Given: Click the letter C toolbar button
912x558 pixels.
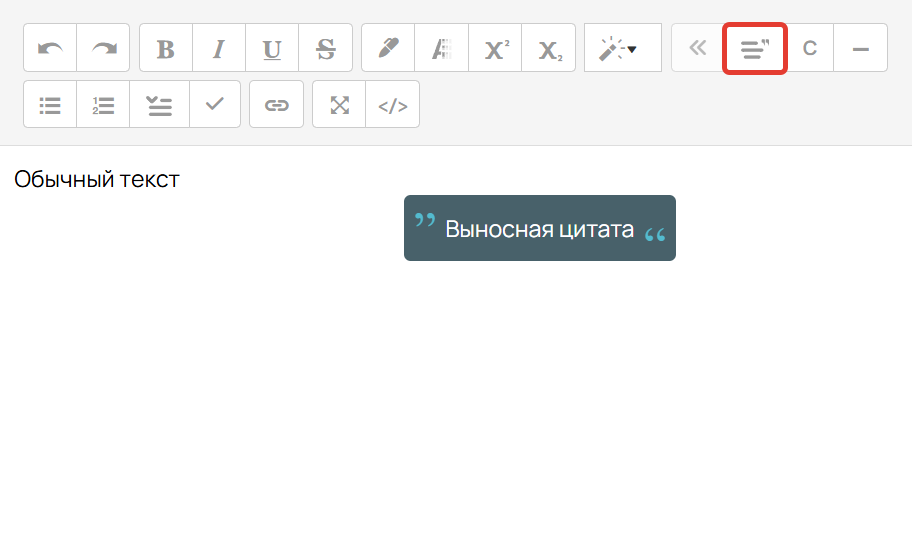Looking at the screenshot, I should pyautogui.click(x=810, y=48).
